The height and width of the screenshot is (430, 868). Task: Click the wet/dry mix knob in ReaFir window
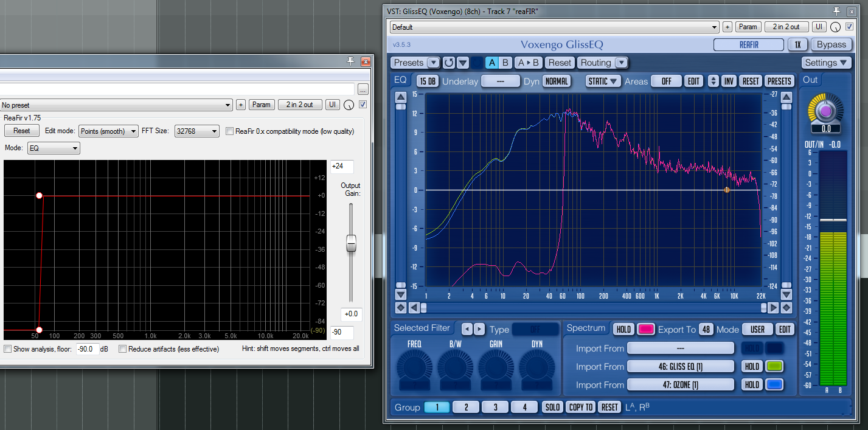(349, 105)
